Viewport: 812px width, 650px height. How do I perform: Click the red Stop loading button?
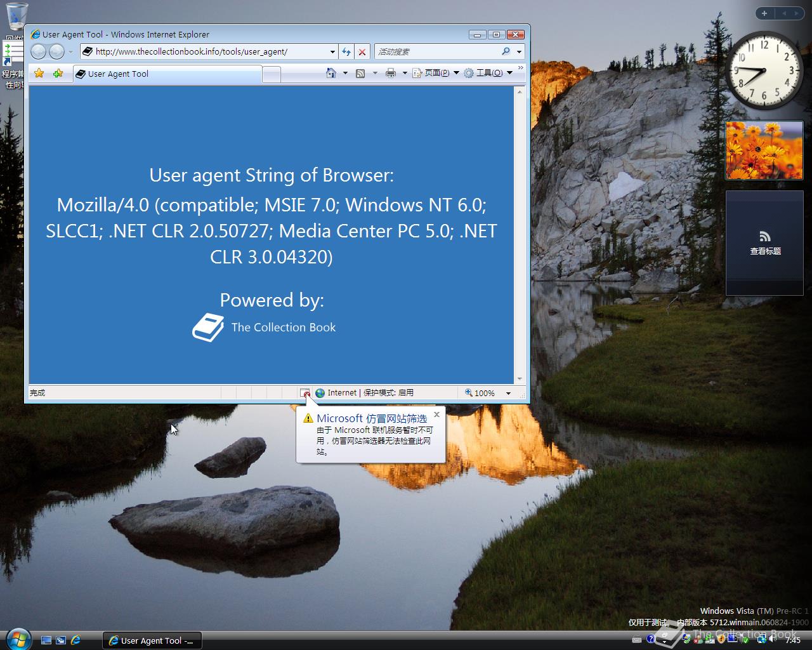(x=362, y=51)
